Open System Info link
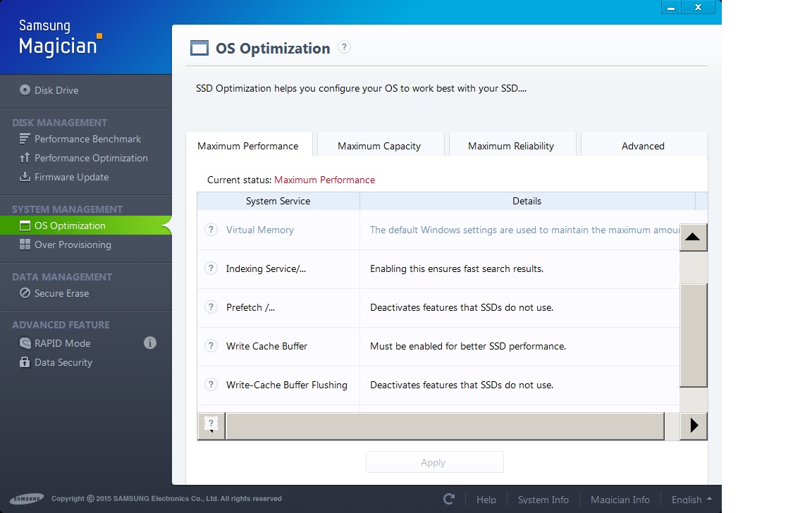 543,500
